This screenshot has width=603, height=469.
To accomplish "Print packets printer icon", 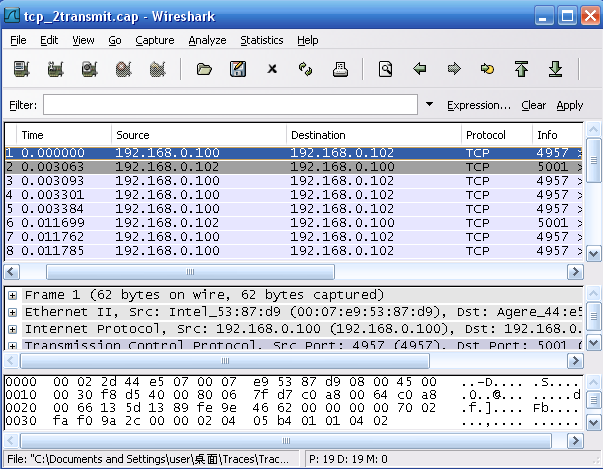I will tap(340, 69).
